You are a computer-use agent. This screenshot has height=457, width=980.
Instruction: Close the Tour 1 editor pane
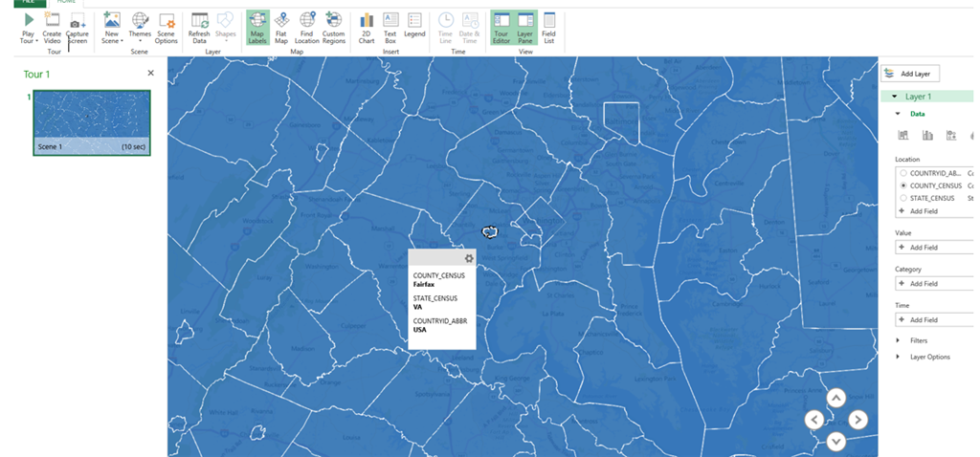[150, 73]
